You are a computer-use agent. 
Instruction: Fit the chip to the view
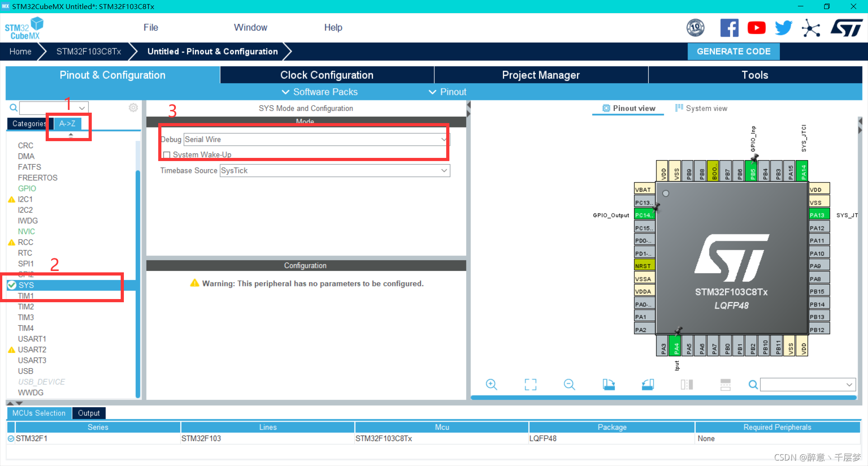point(530,385)
